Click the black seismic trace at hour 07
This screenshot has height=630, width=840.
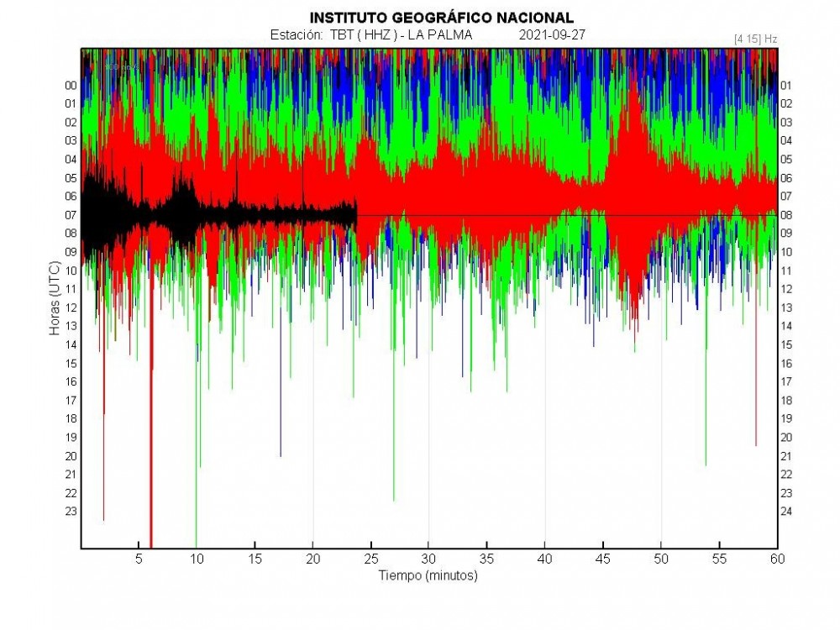coord(218,215)
